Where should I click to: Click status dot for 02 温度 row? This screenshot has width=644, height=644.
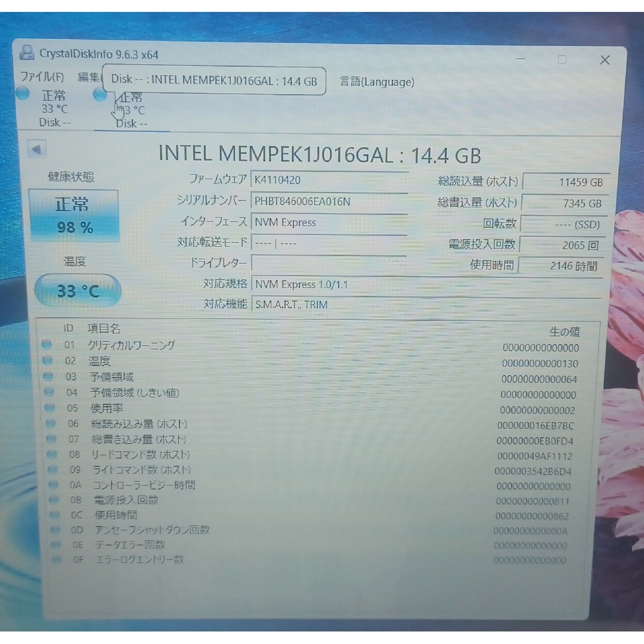pyautogui.click(x=48, y=360)
